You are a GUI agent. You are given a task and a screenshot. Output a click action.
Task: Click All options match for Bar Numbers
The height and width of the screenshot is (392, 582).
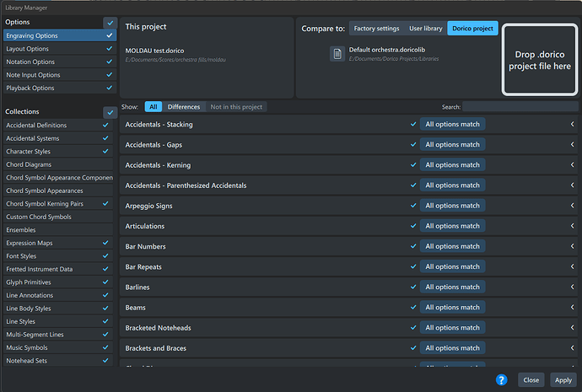(452, 246)
